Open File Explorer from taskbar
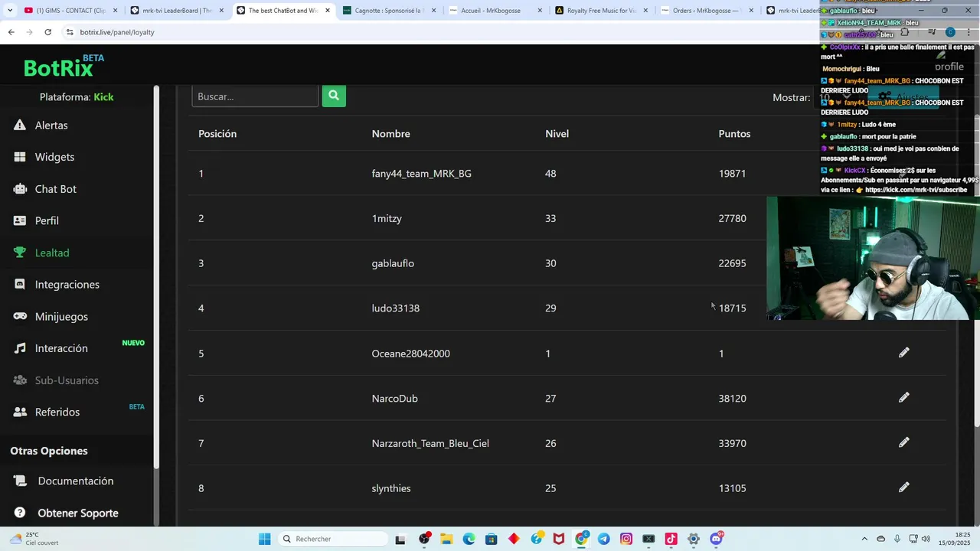 pos(446,539)
